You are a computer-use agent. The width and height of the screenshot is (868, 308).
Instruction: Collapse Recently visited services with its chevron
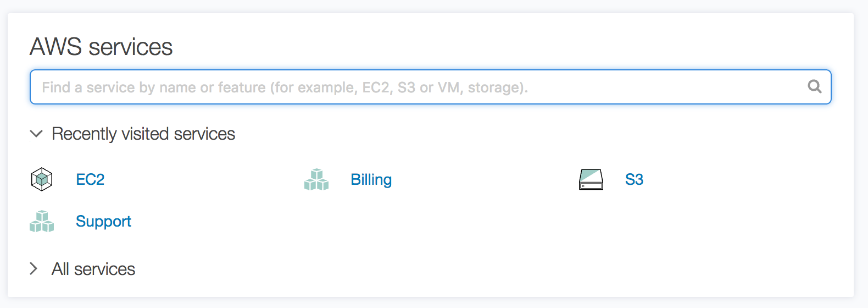36,134
